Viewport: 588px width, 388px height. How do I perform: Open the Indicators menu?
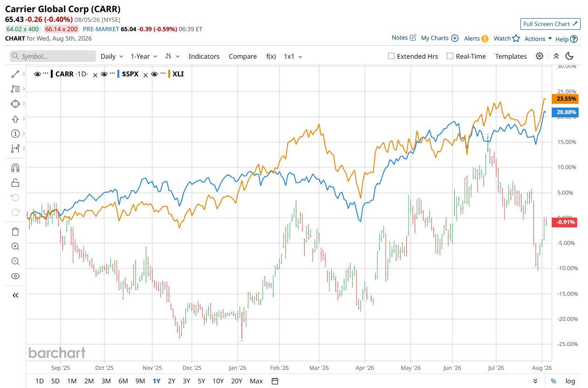[204, 56]
